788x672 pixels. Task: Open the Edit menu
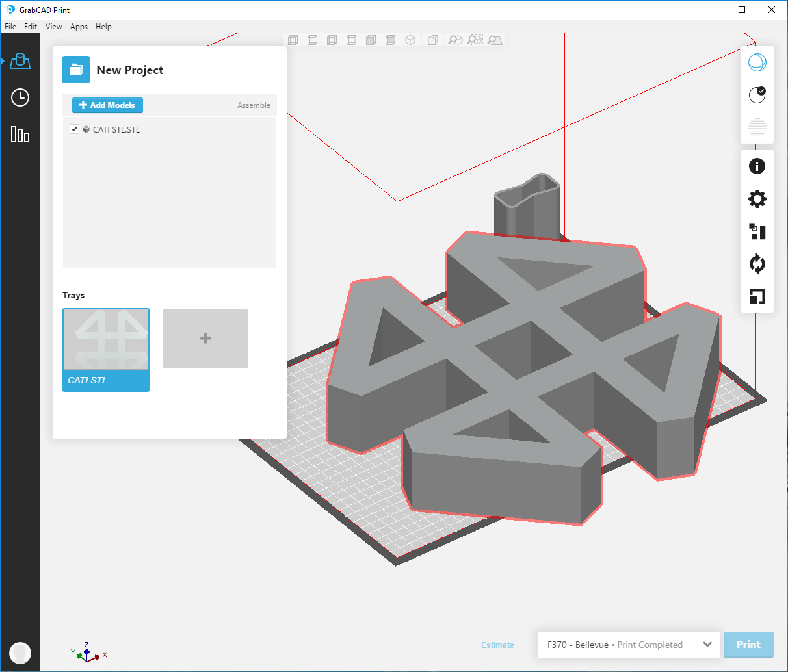[31, 27]
